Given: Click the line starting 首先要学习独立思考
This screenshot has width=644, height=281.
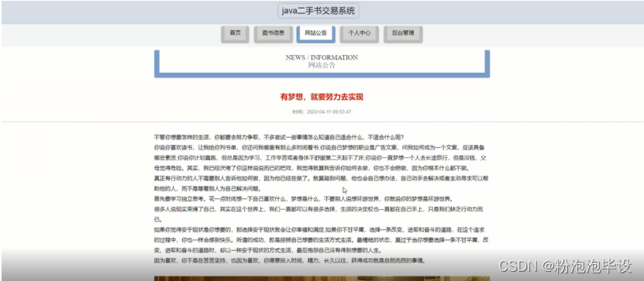Looking at the screenshot, I should pyautogui.click(x=304, y=199).
